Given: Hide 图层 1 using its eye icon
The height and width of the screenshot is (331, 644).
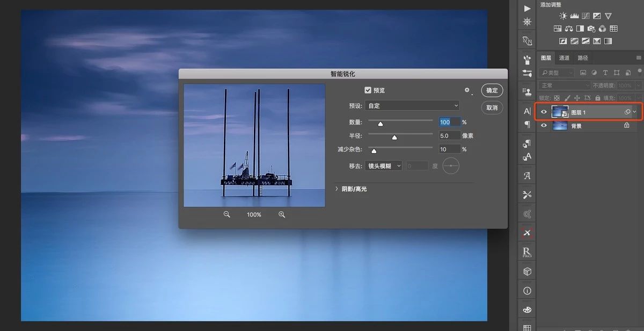Looking at the screenshot, I should click(x=544, y=112).
